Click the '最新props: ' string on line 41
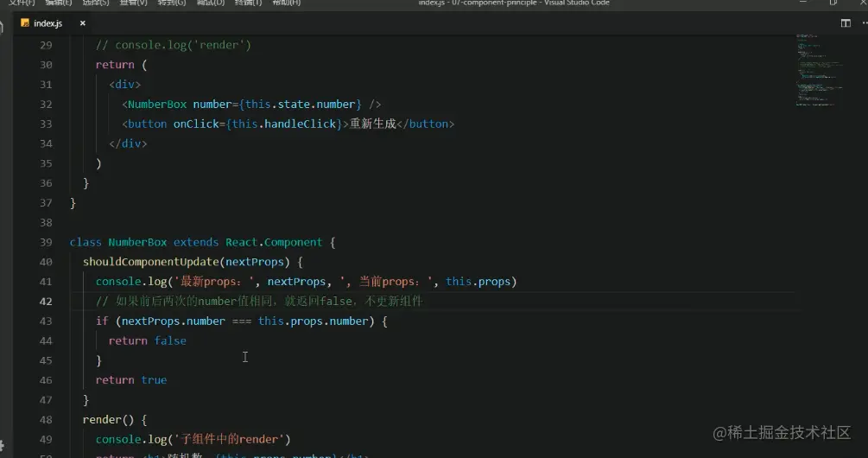This screenshot has width=868, height=458. point(213,282)
